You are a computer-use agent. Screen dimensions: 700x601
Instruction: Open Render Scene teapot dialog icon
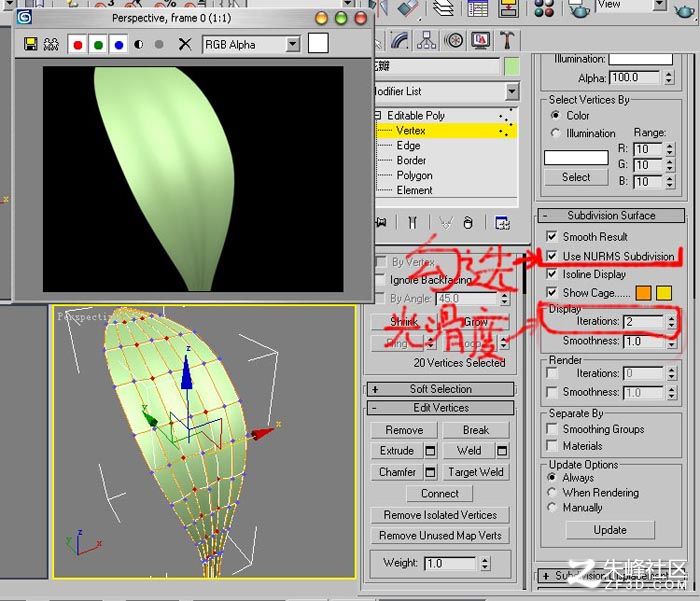click(x=579, y=9)
